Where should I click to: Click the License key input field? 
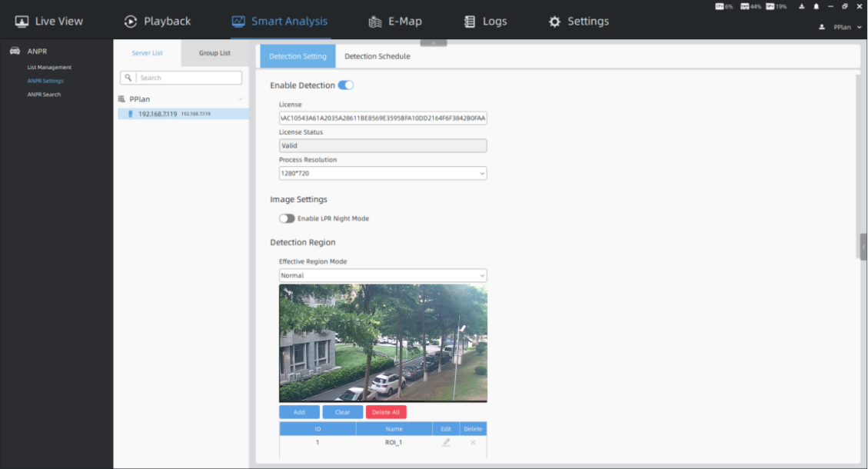pos(382,118)
